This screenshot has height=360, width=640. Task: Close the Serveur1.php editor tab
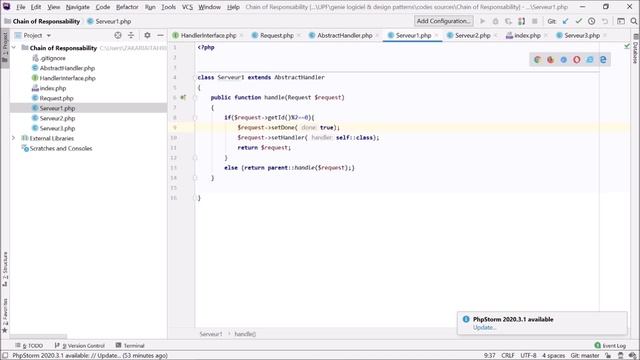pyautogui.click(x=436, y=36)
